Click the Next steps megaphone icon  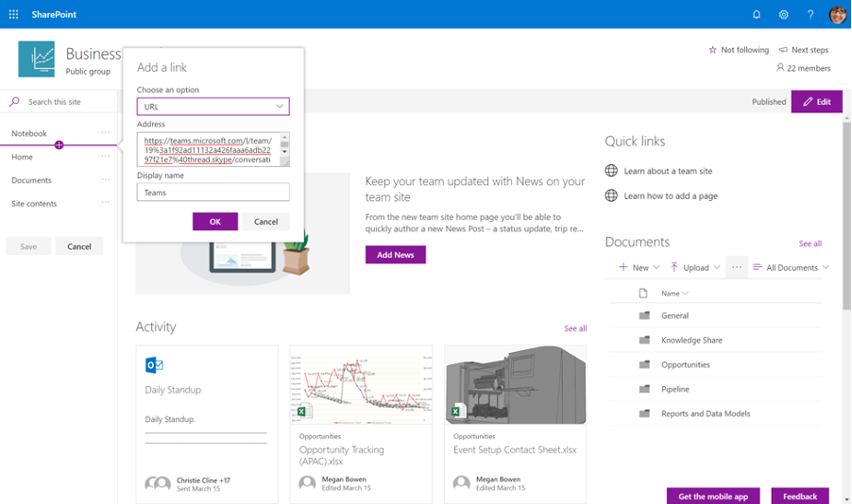coord(783,49)
